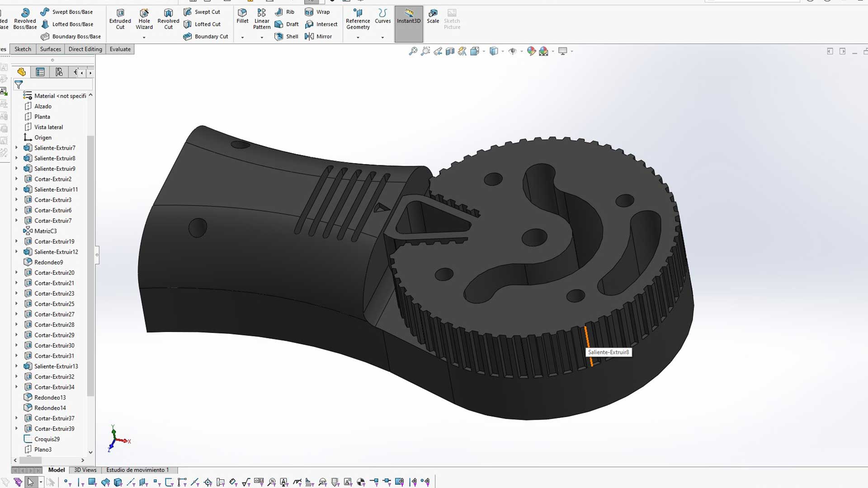The image size is (868, 488).
Task: Click feature tree scroll down arrow
Action: pos(90,452)
